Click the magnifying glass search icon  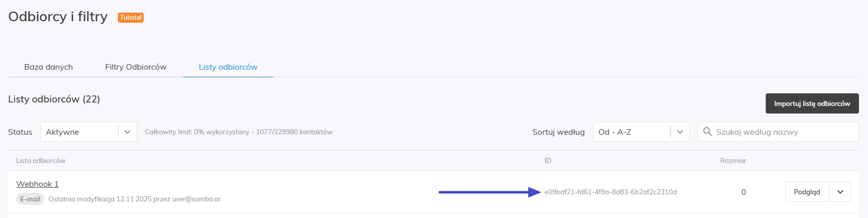click(x=707, y=132)
